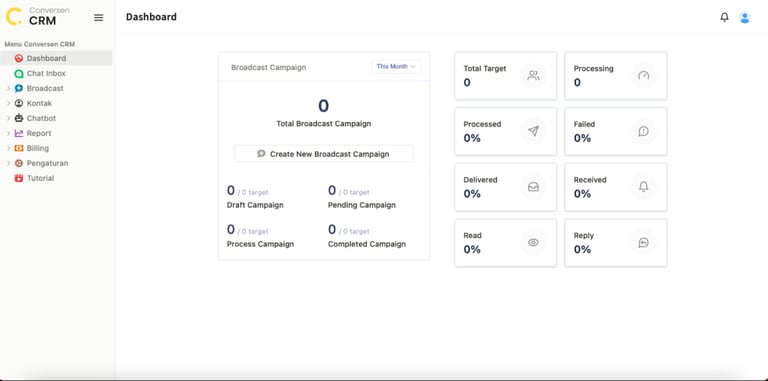Open the notifications bell icon
Screen dimensions: 768x381
[x=724, y=17]
